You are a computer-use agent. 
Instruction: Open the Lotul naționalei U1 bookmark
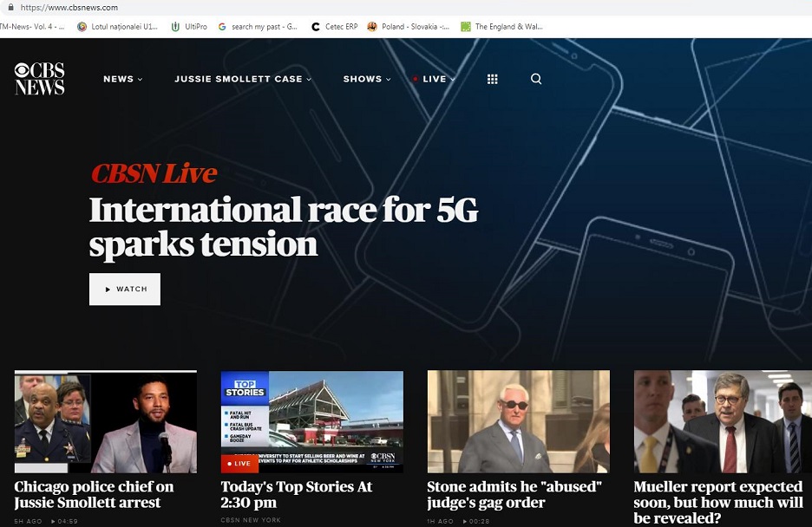[x=118, y=26]
